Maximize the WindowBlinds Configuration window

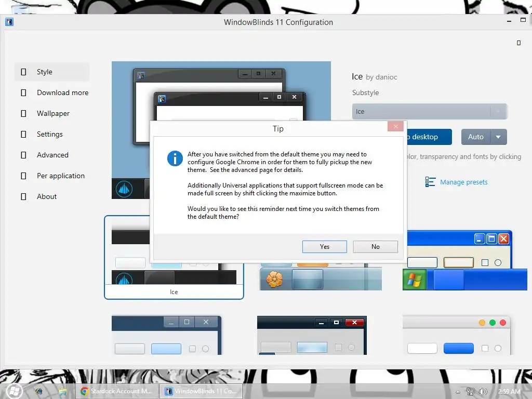coord(523,20)
